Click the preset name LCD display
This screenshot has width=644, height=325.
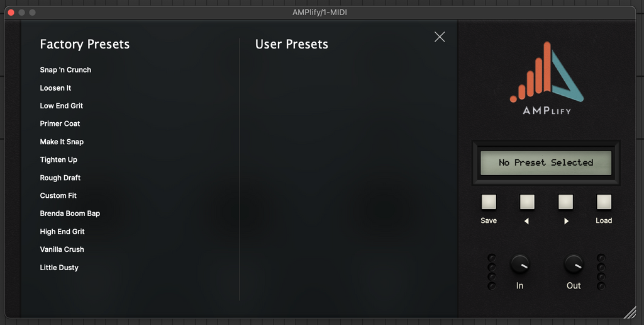546,162
